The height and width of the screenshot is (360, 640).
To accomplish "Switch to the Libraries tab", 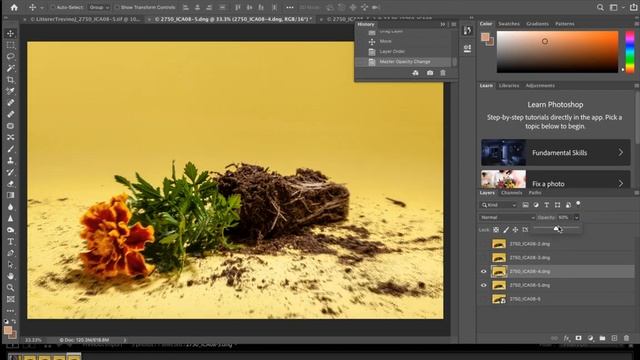I will coord(509,86).
